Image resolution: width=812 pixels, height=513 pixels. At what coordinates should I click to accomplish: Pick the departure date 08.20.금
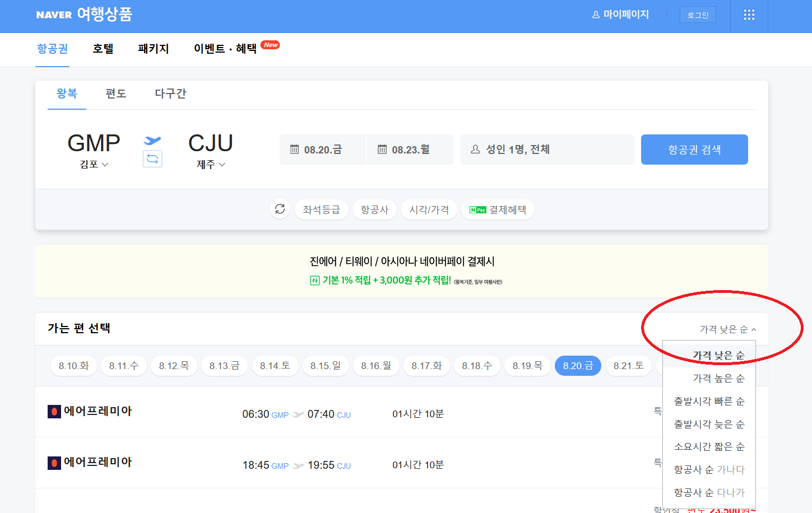point(322,150)
